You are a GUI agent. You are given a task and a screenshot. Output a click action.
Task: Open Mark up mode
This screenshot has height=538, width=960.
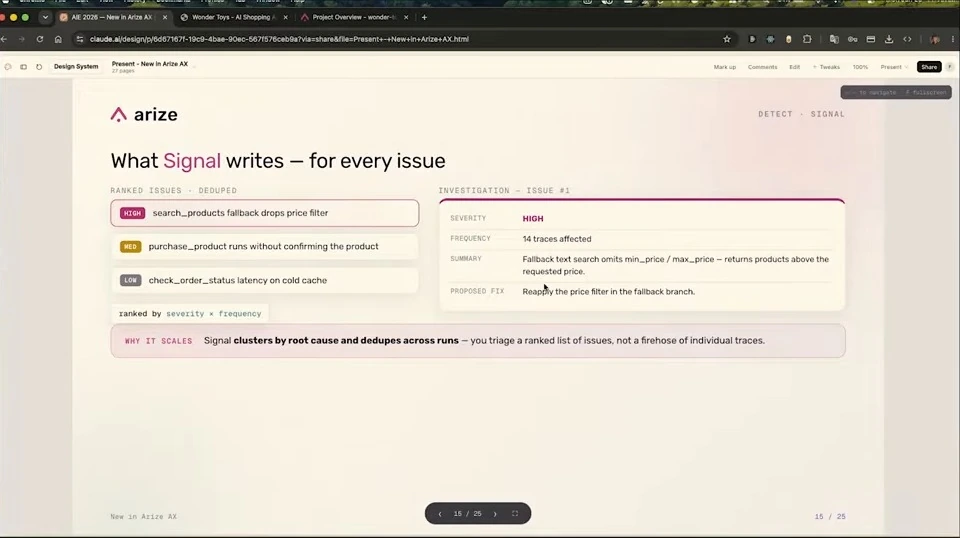[x=724, y=67]
